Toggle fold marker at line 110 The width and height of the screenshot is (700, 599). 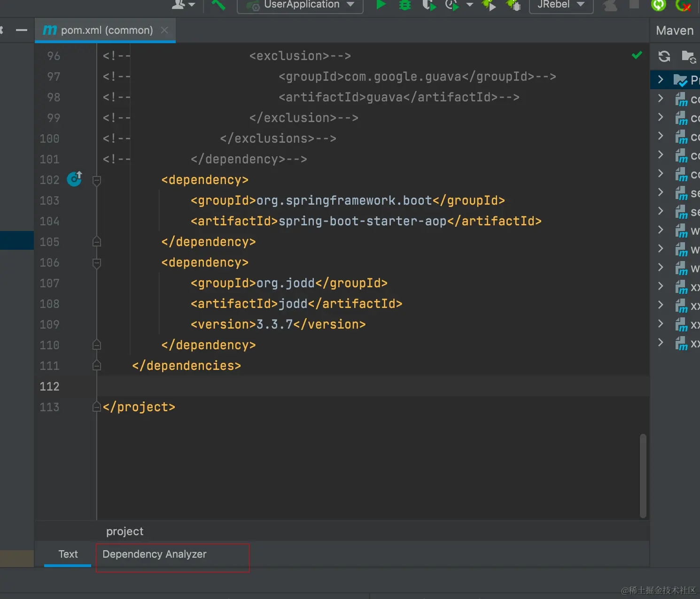97,345
